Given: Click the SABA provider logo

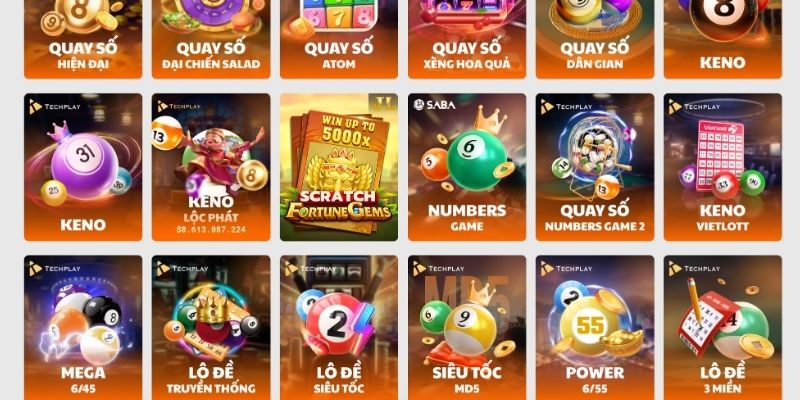Looking at the screenshot, I should [x=435, y=105].
